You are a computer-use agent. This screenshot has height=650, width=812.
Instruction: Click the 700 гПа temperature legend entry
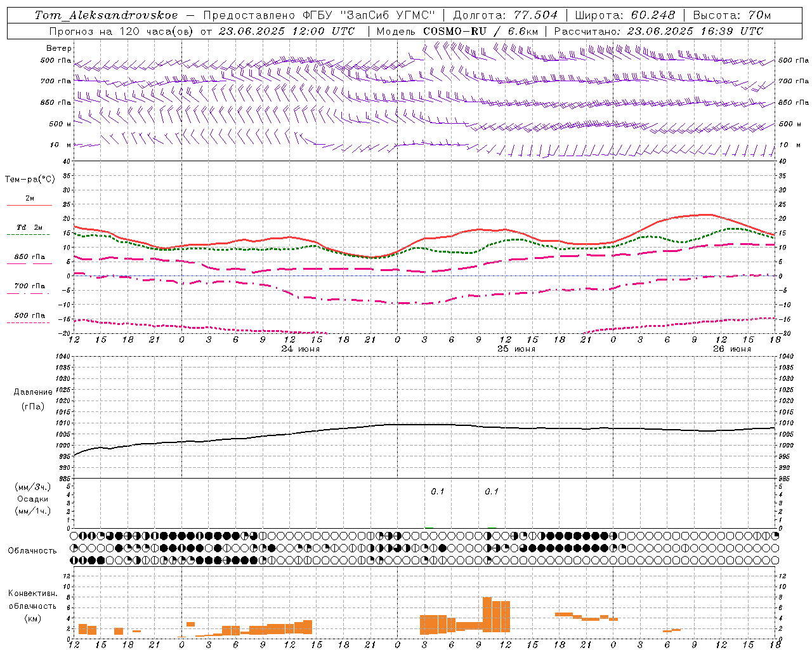(x=29, y=286)
